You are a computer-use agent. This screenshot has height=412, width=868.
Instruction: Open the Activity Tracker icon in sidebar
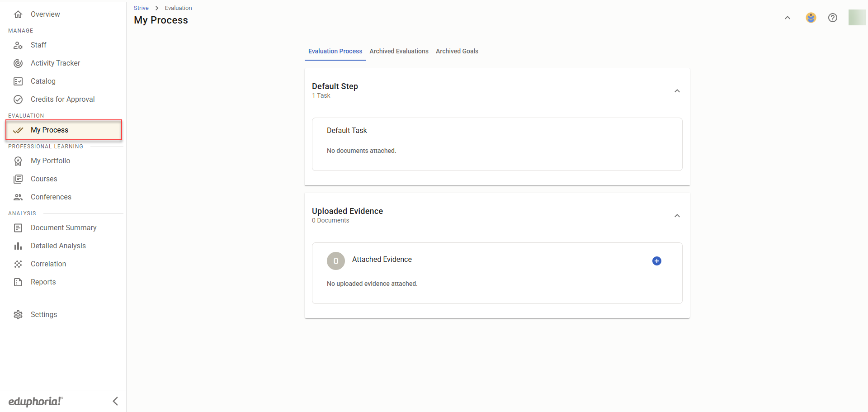18,63
